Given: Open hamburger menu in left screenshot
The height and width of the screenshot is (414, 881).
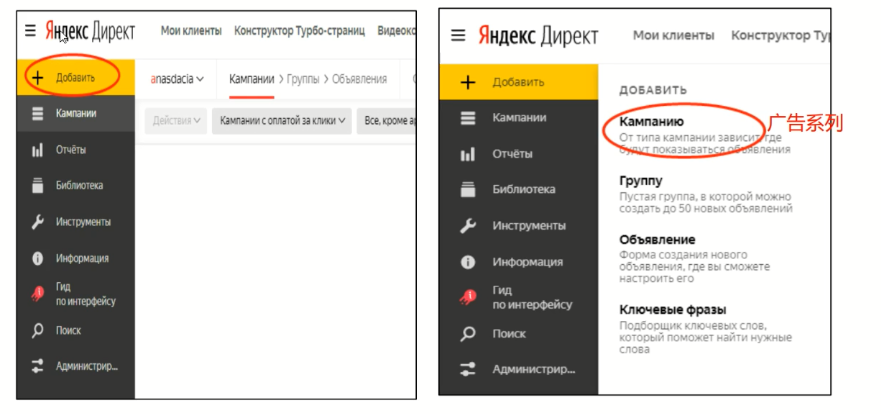Looking at the screenshot, I should [x=30, y=31].
